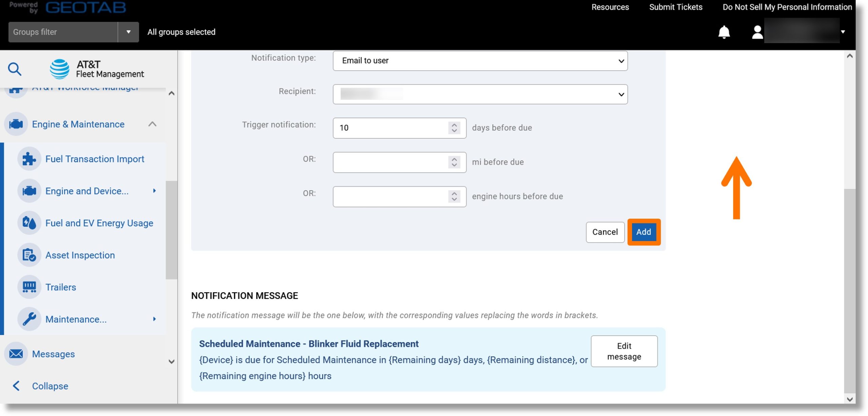The image size is (868, 416).
Task: Click the Trailers icon
Action: [x=29, y=287]
